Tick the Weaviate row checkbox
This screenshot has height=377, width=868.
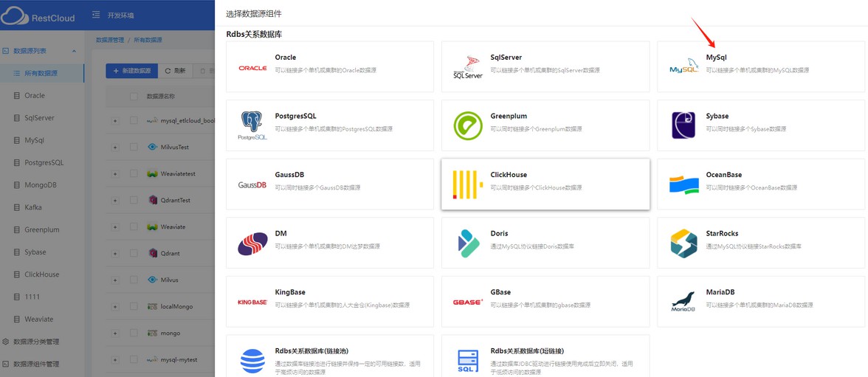[134, 227]
